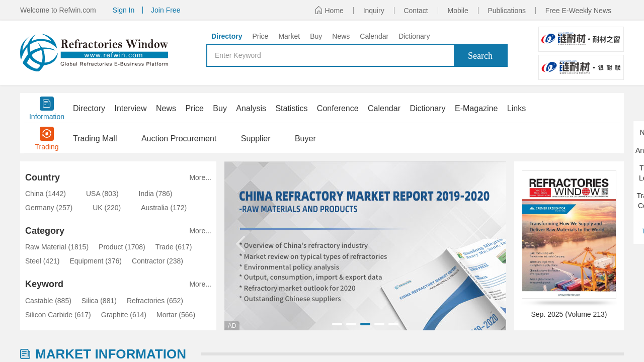
Task: Open E-Magazine in Information menu
Action: pyautogui.click(x=476, y=108)
